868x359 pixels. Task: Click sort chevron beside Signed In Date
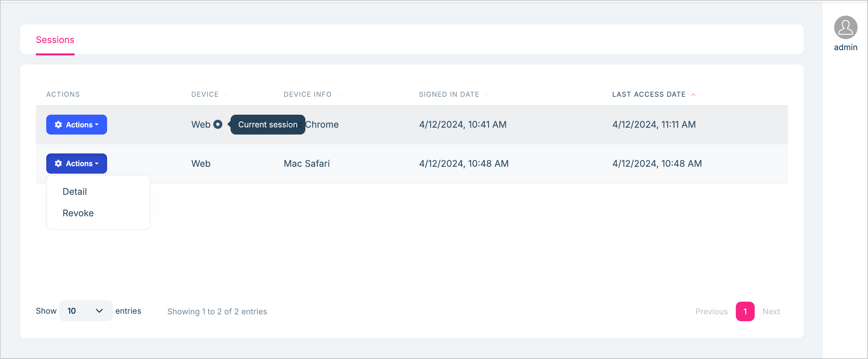486,95
